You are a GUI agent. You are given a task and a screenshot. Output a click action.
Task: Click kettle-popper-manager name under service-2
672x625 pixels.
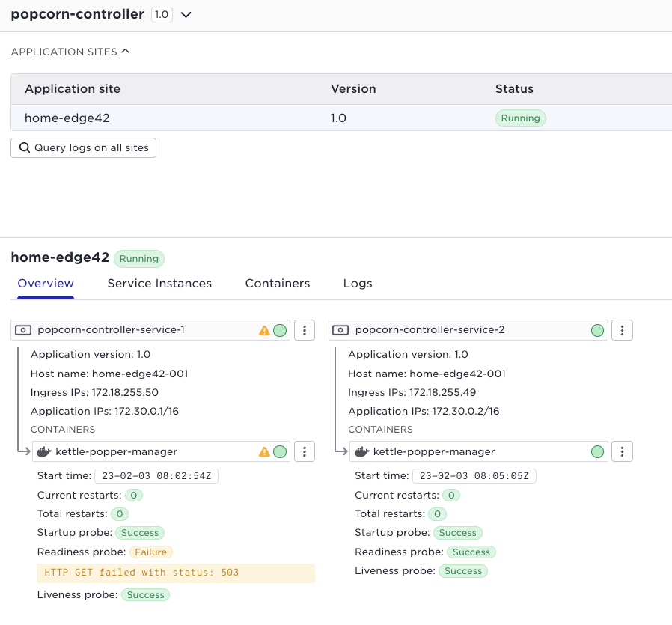pos(434,452)
